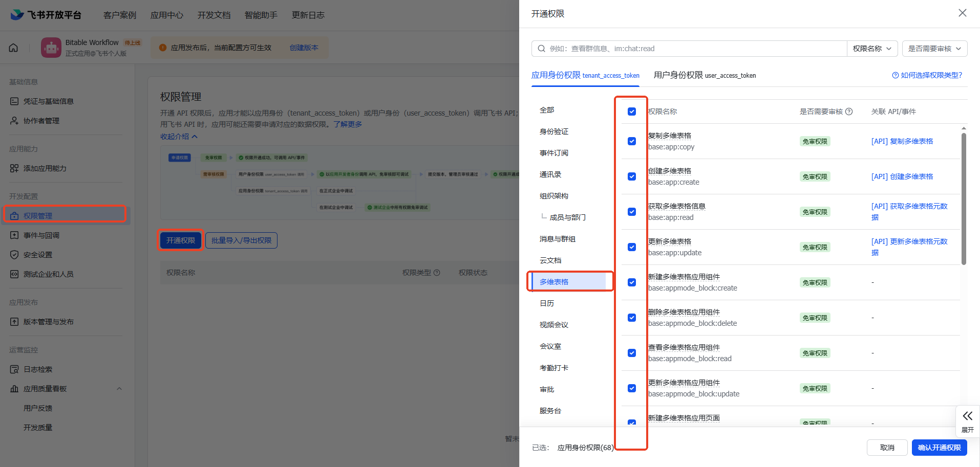Switch to 用户身份权限 user_access_token tab
The width and height of the screenshot is (980, 467).
pyautogui.click(x=705, y=75)
